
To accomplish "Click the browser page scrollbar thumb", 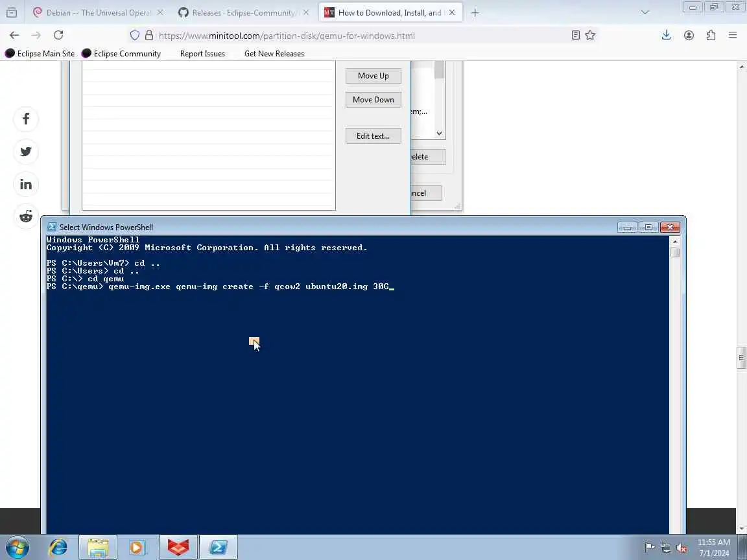I will coord(741,358).
